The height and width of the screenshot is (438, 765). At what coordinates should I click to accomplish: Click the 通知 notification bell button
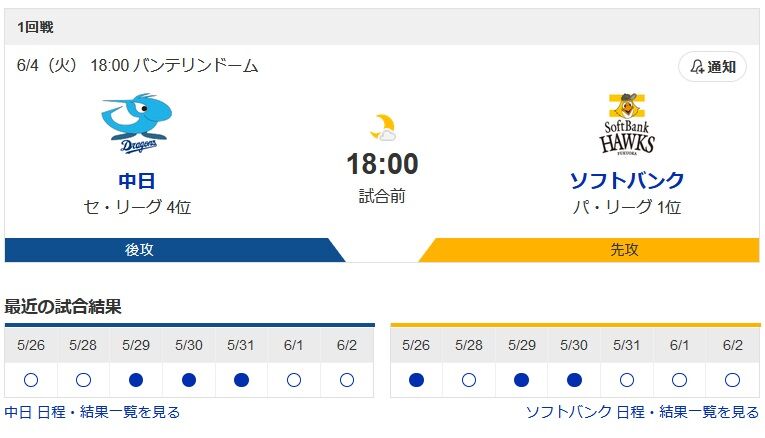(712, 66)
